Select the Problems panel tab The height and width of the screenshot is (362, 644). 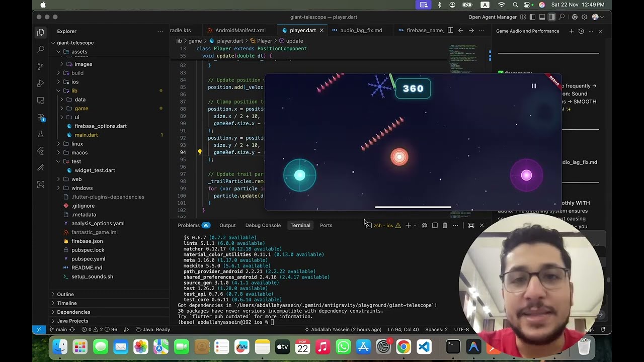click(x=194, y=225)
